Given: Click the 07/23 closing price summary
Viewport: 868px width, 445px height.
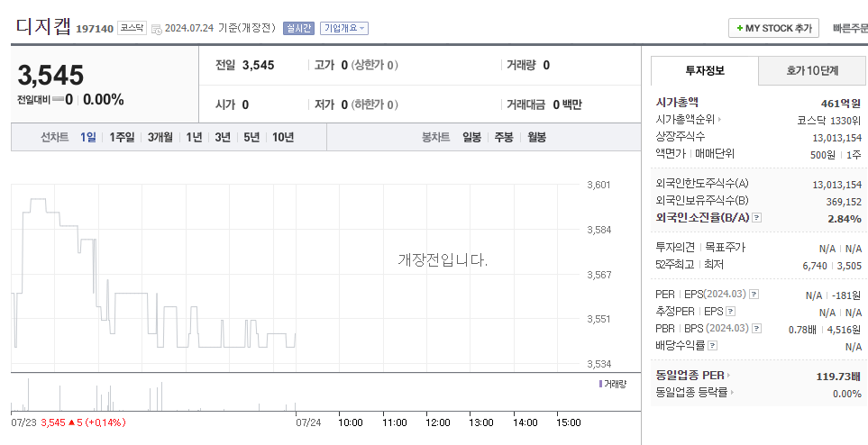Looking at the screenshot, I should pos(69,422).
